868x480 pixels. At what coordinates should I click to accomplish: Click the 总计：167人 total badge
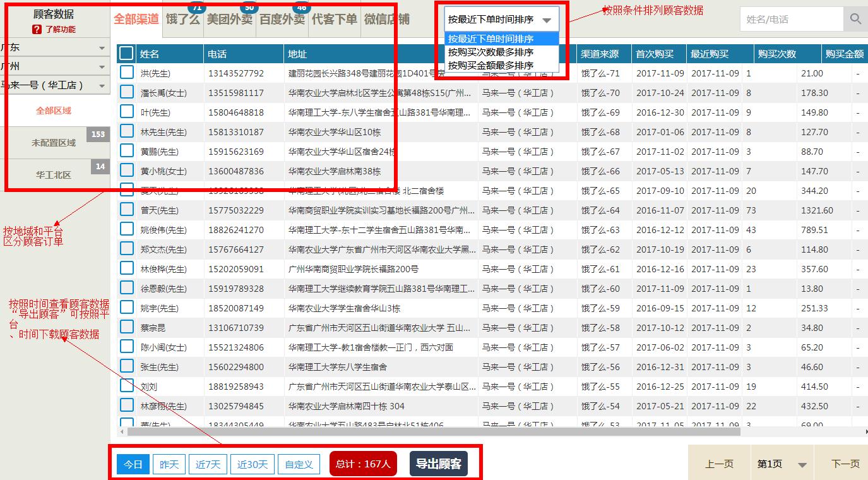363,464
